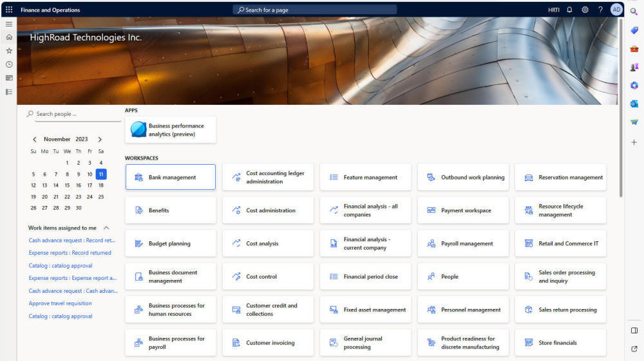Open Customer invoicing workspace tile
The height and width of the screenshot is (361, 644).
(268, 343)
